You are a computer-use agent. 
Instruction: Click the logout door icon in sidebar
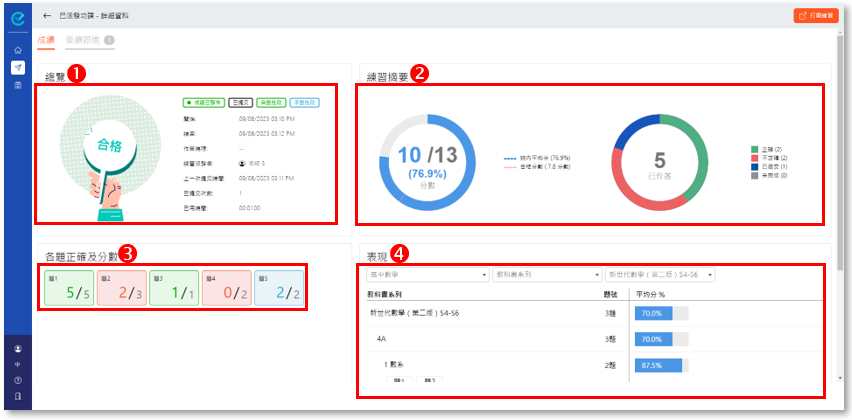(18, 397)
